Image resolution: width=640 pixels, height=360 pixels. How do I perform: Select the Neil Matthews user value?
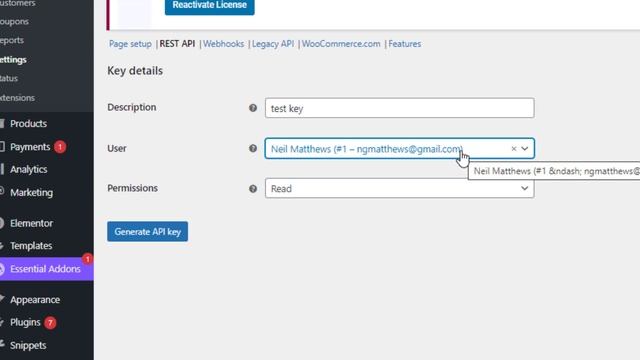point(367,149)
